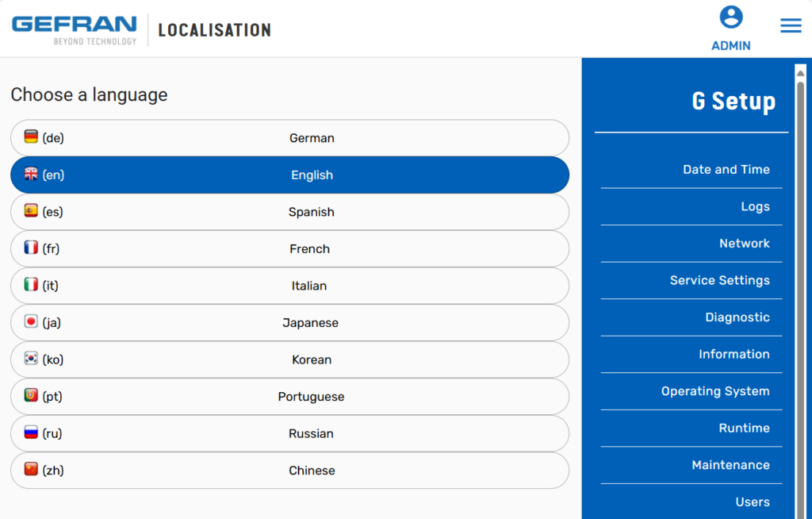The height and width of the screenshot is (519, 812).
Task: Click the (ja) language code
Action: (x=52, y=322)
